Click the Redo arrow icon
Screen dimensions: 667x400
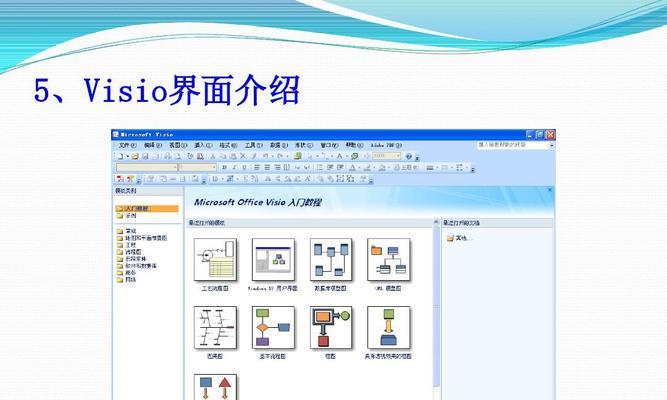280,156
